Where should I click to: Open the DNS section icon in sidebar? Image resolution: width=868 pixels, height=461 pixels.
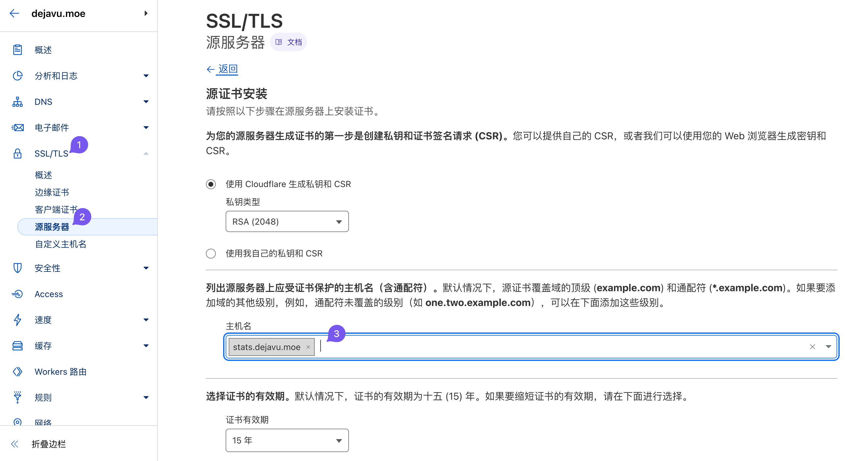tap(18, 101)
